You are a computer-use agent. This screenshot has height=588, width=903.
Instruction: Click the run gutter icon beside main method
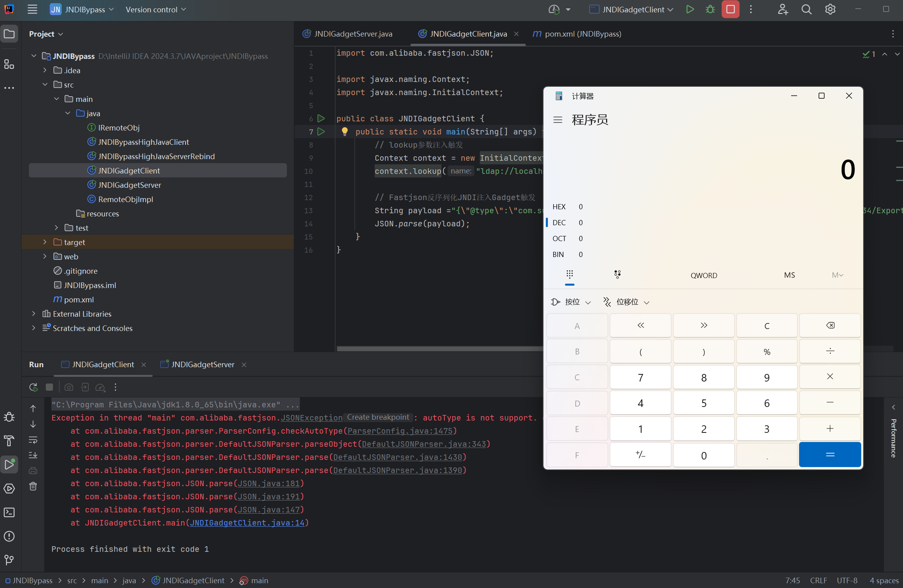(x=321, y=132)
